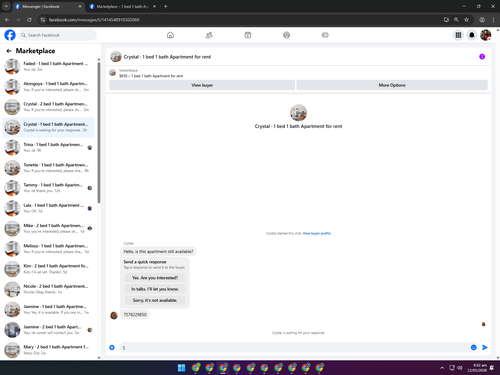Click the first Chrome icon in taskbar
This screenshot has height=375, width=500.
point(196,368)
